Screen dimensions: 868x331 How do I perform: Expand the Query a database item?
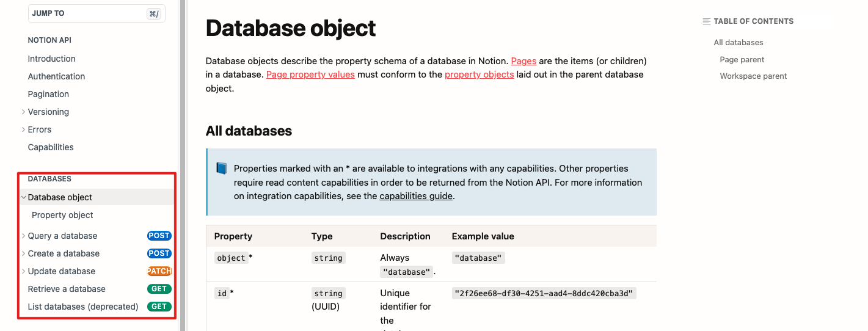23,236
